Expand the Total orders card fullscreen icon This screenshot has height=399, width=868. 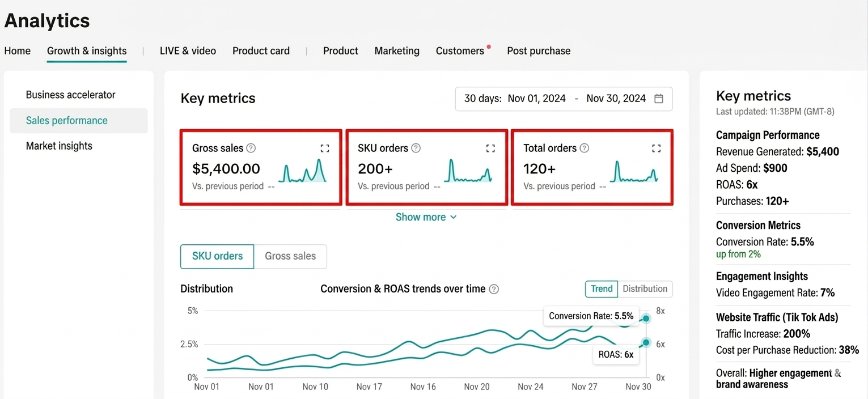(656, 148)
